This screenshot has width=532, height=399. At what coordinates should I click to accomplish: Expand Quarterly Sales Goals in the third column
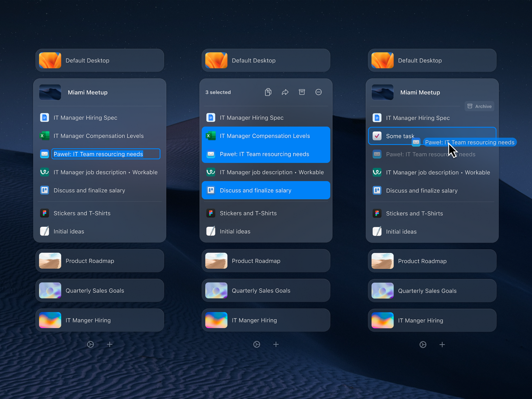432,291
